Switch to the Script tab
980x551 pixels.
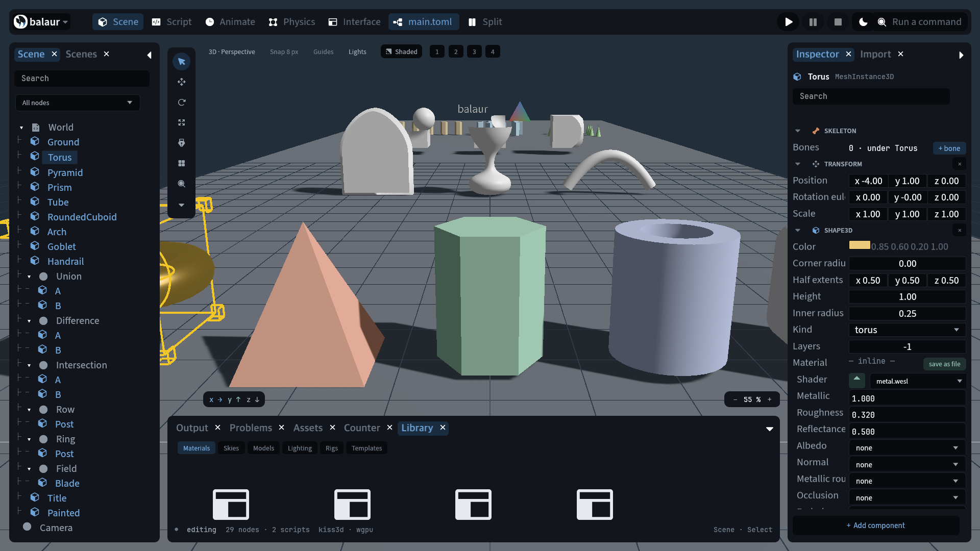coord(172,22)
